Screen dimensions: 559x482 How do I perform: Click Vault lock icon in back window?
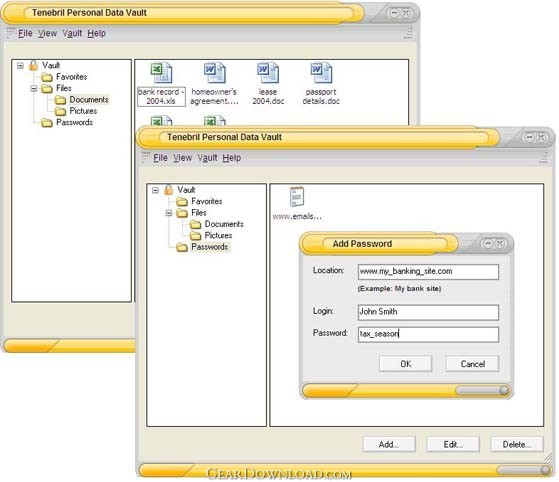33,65
